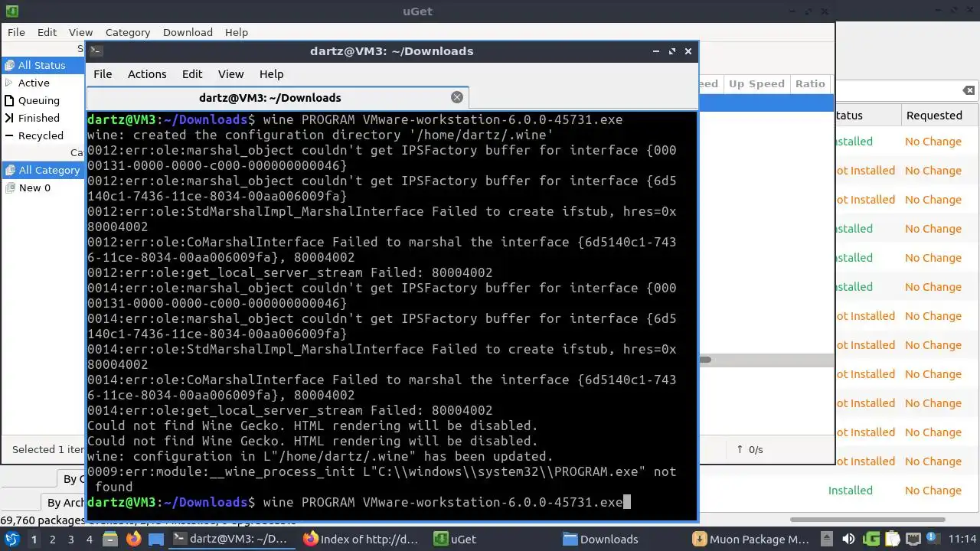Open the terminal File menu
The height and width of the screenshot is (551, 980).
click(x=103, y=74)
